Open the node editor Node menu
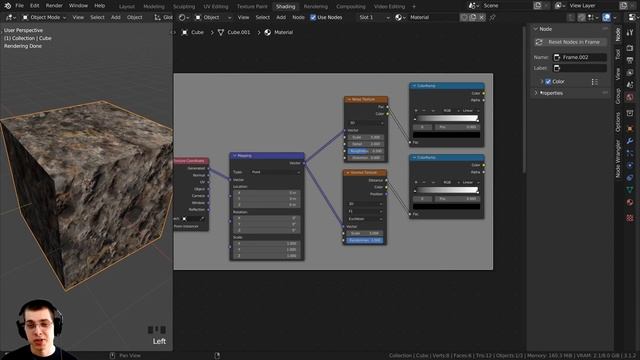This screenshot has height=360, width=640. 298,18
